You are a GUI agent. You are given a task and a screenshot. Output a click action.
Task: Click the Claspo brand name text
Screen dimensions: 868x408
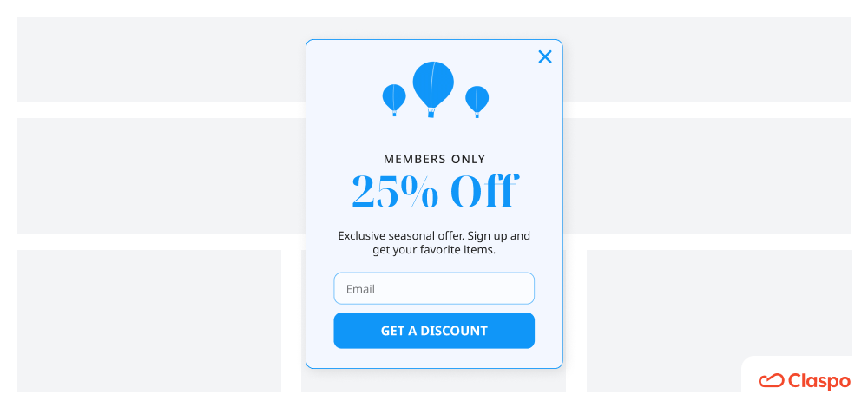[x=819, y=381]
